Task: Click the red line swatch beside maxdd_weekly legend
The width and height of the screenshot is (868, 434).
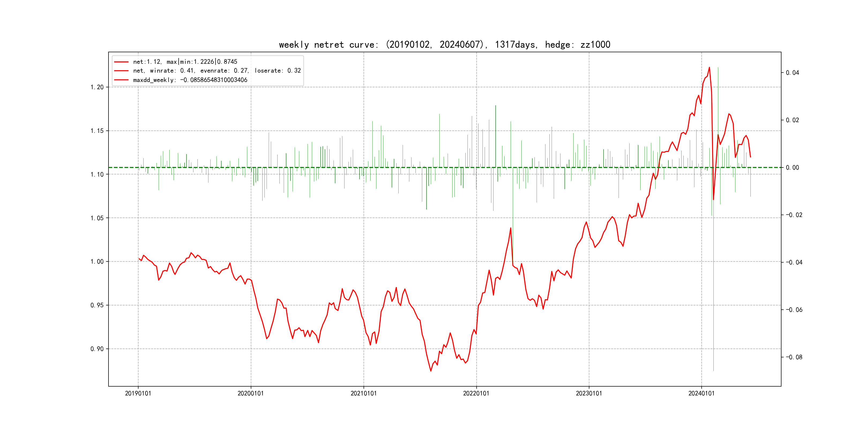Action: click(121, 80)
